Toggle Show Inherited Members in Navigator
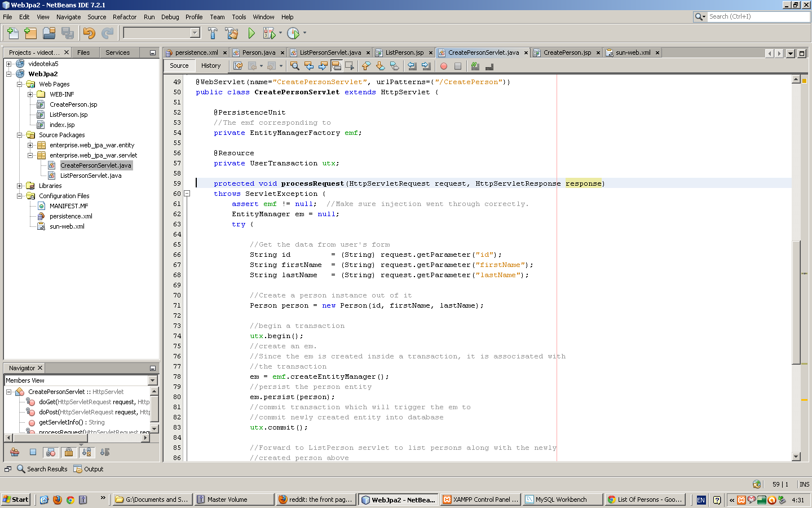Screen dimensions: 812x508 tap(15, 452)
